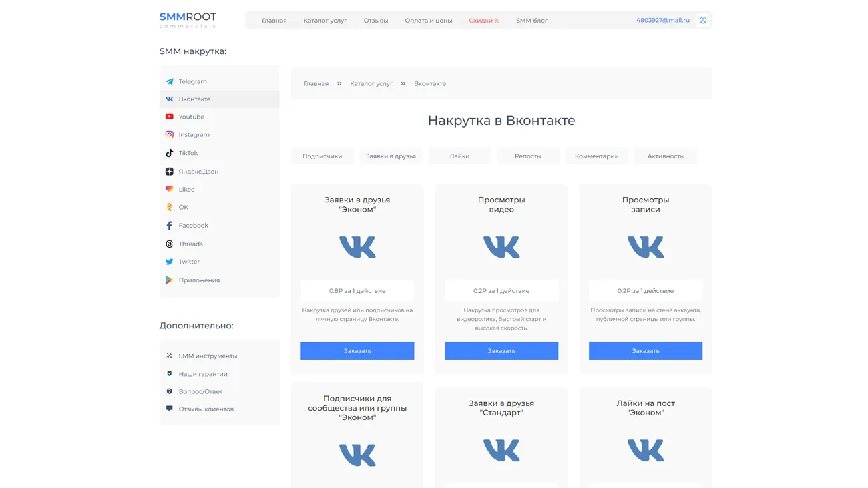Filter by Подписчики tab
This screenshot has height=488, width=868.
[322, 156]
